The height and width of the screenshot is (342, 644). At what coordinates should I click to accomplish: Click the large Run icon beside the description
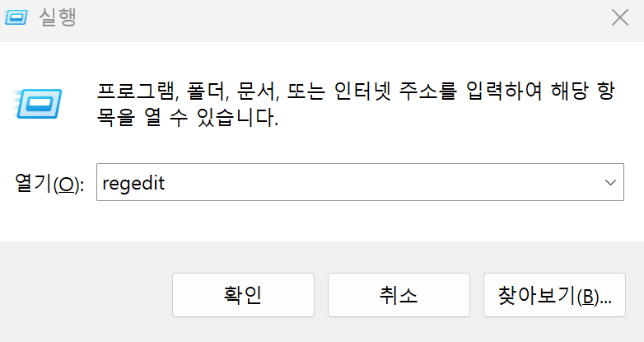pos(38,104)
